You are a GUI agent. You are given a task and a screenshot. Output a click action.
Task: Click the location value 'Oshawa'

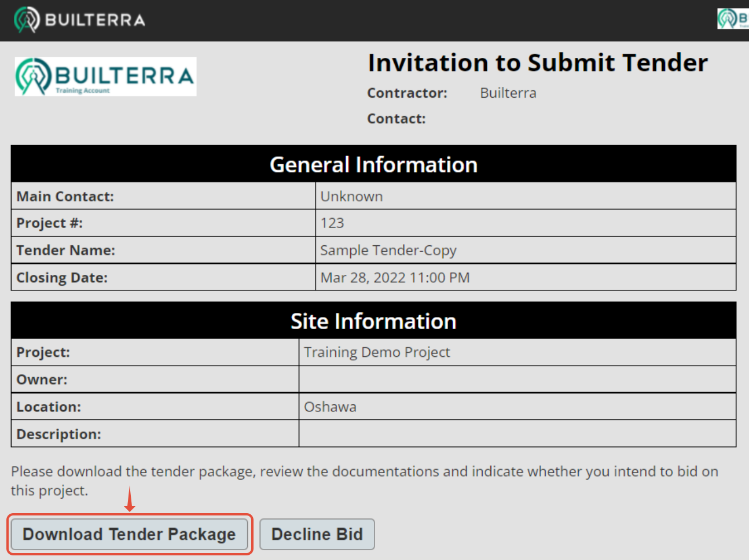(x=330, y=407)
